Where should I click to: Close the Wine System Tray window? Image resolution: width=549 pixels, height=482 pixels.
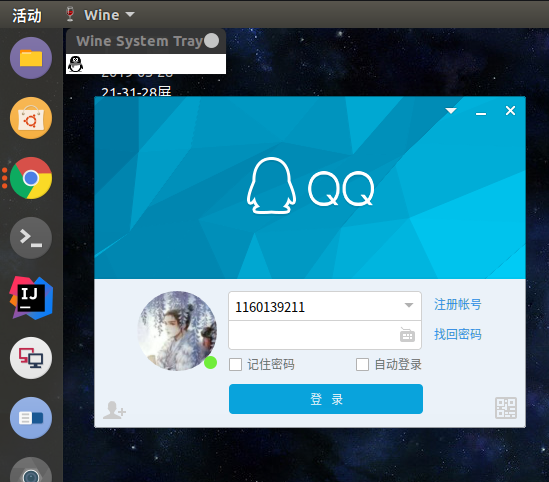(x=211, y=41)
